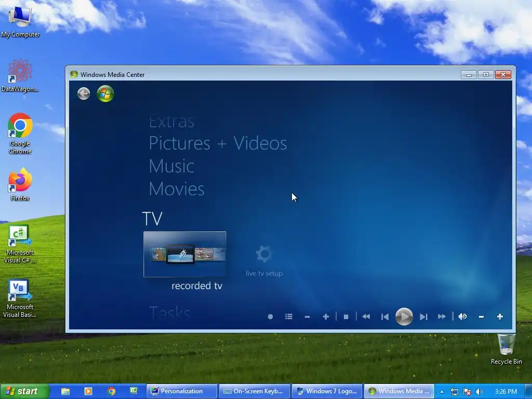Open file explorer from quick launch
The width and height of the screenshot is (532, 399).
[65, 391]
